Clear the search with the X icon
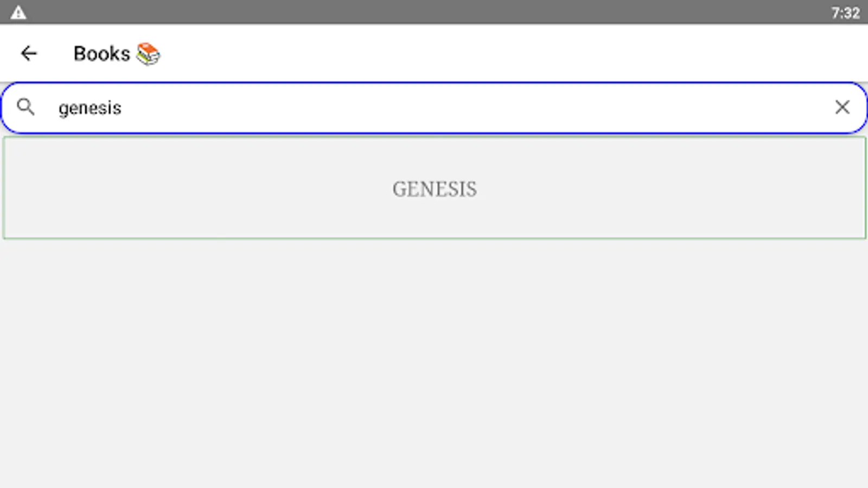 coord(842,107)
